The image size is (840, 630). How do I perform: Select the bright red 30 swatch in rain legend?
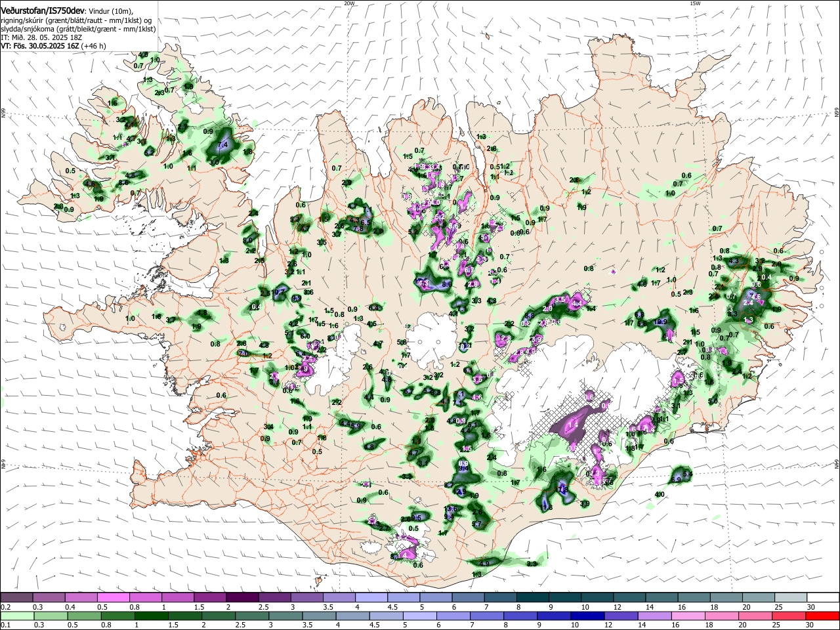pos(822,616)
